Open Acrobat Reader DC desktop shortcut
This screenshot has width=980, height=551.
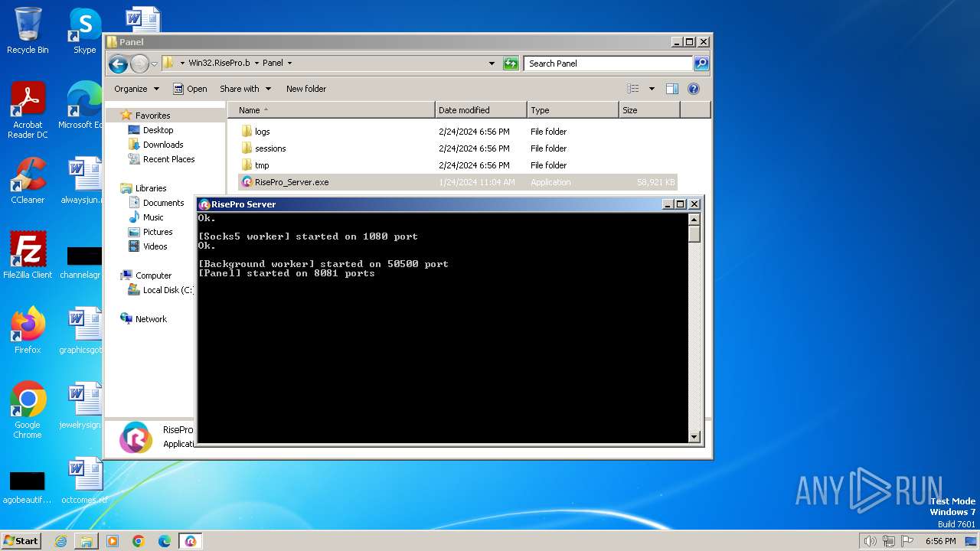point(28,110)
